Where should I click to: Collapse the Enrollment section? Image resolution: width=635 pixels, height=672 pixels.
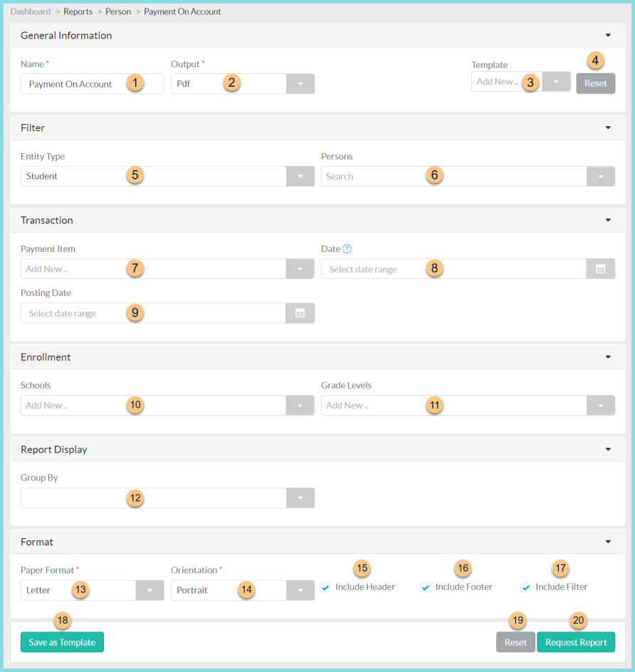(608, 357)
